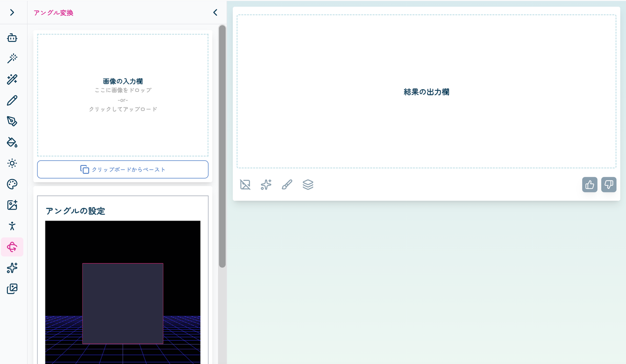This screenshot has height=364, width=626.
Task: Open the image add tool
Action: [12, 205]
